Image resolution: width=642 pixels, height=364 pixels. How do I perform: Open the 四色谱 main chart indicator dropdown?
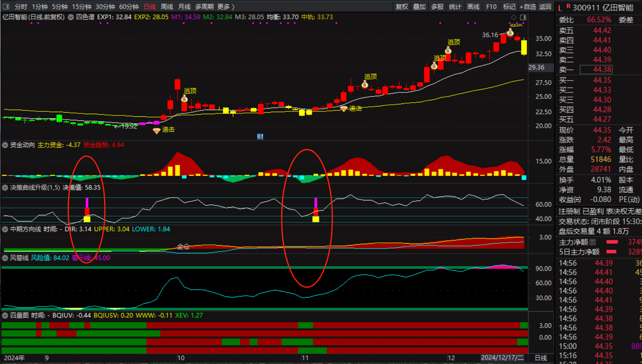click(71, 17)
